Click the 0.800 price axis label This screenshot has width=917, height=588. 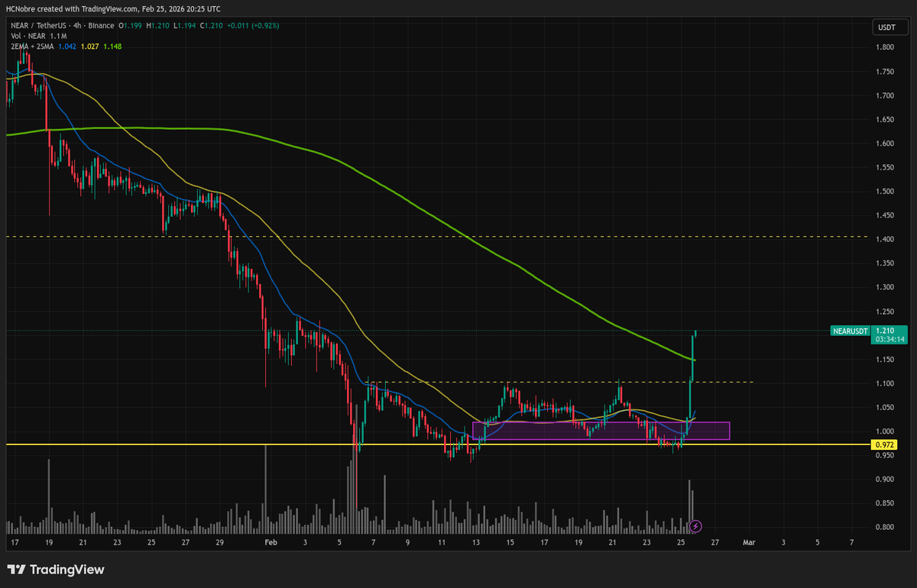click(884, 528)
